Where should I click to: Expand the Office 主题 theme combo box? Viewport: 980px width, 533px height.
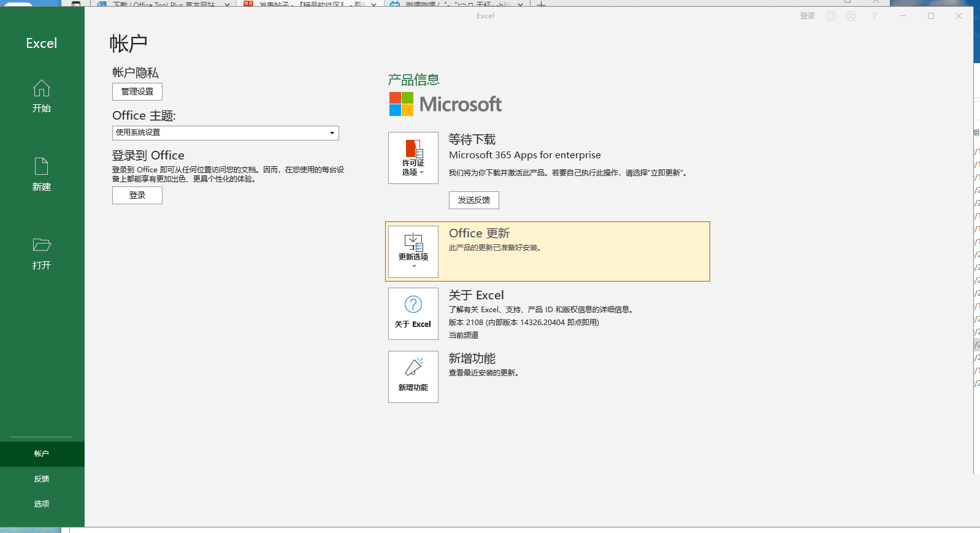pyautogui.click(x=225, y=133)
